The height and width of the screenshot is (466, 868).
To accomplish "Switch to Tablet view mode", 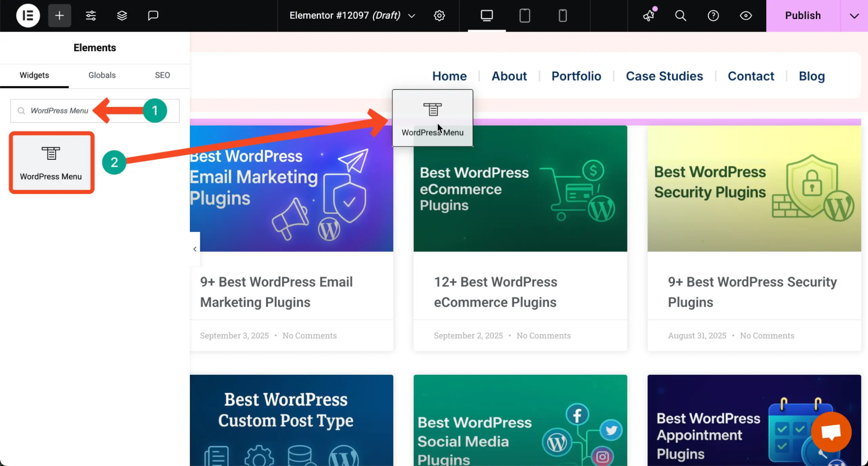I will [525, 15].
